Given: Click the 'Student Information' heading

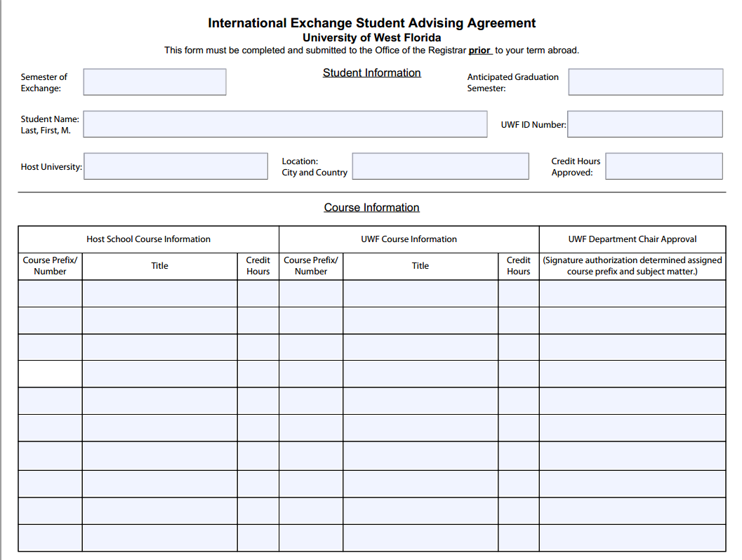Looking at the screenshot, I should click(372, 73).
